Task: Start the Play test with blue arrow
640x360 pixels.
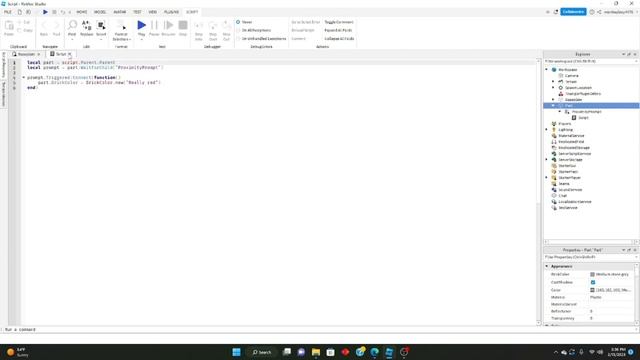Action: pos(141,25)
